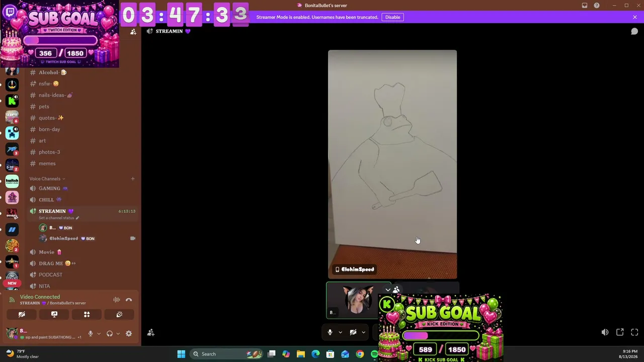Pop out the call window
The width and height of the screenshot is (644, 362).
(620, 332)
